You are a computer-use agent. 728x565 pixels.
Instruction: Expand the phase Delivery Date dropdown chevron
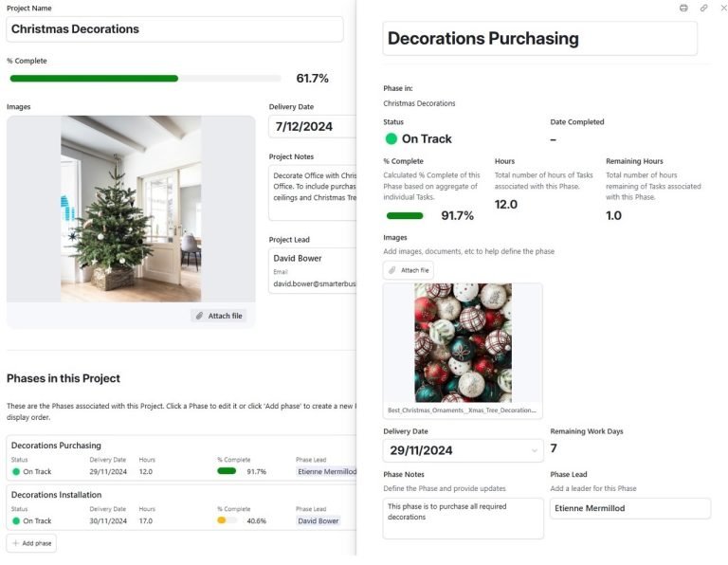(x=534, y=451)
